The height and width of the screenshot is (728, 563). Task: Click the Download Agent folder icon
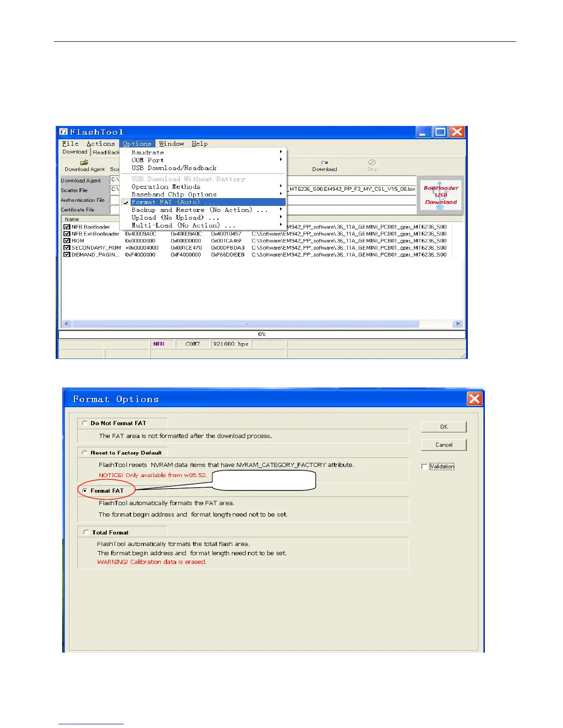[x=84, y=163]
